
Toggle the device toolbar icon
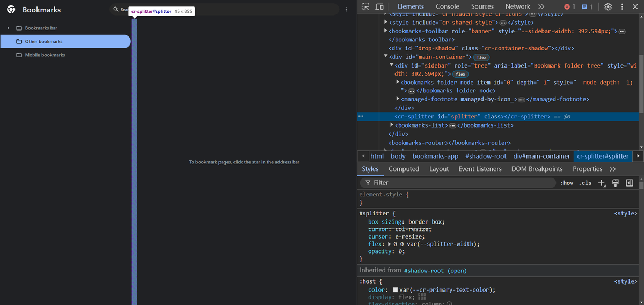click(379, 6)
